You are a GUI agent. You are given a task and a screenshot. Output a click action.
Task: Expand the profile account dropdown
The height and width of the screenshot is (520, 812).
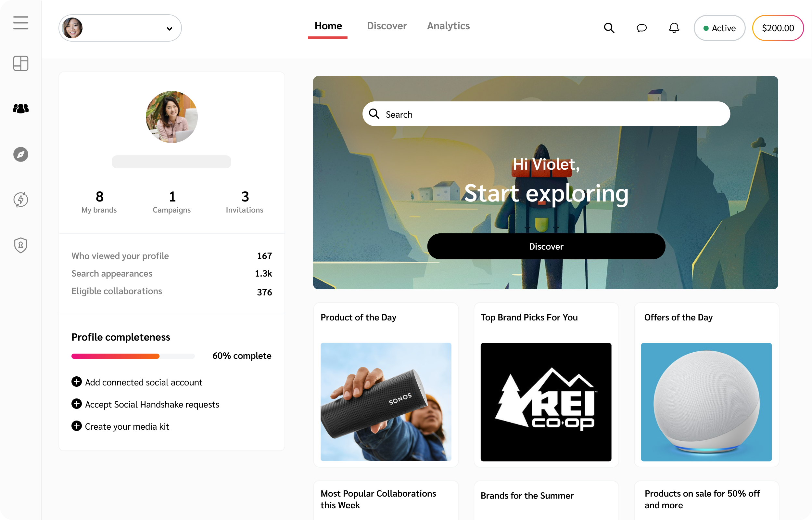coord(169,28)
